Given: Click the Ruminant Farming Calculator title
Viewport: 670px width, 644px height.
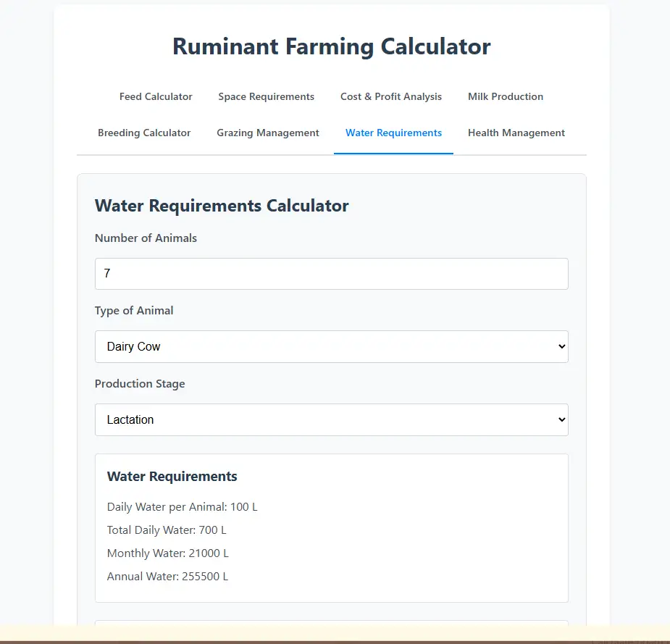Looking at the screenshot, I should (332, 46).
